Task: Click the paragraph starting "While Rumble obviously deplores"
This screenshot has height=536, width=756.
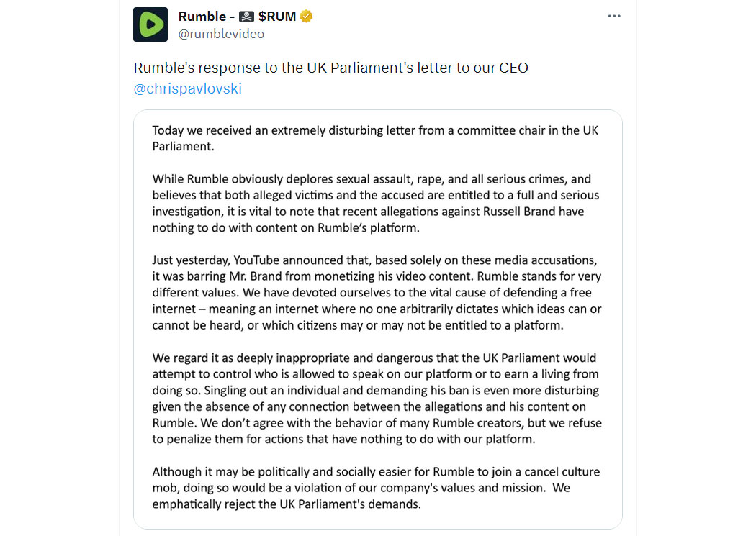Action: pos(376,203)
